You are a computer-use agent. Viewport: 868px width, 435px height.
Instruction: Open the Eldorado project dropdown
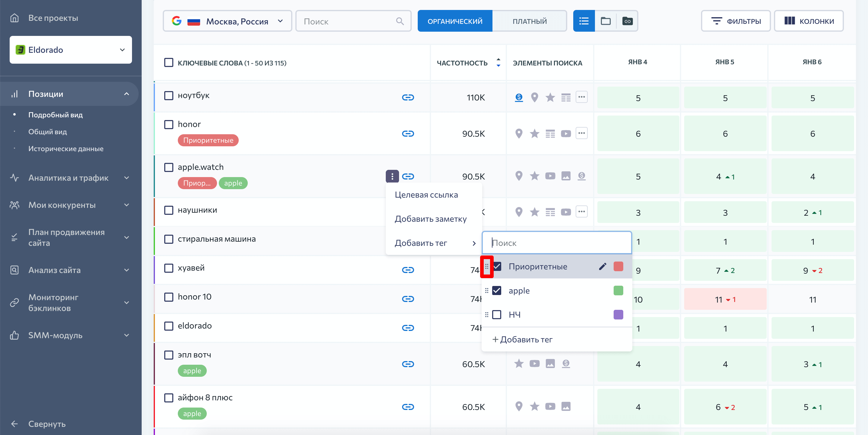[x=71, y=50]
